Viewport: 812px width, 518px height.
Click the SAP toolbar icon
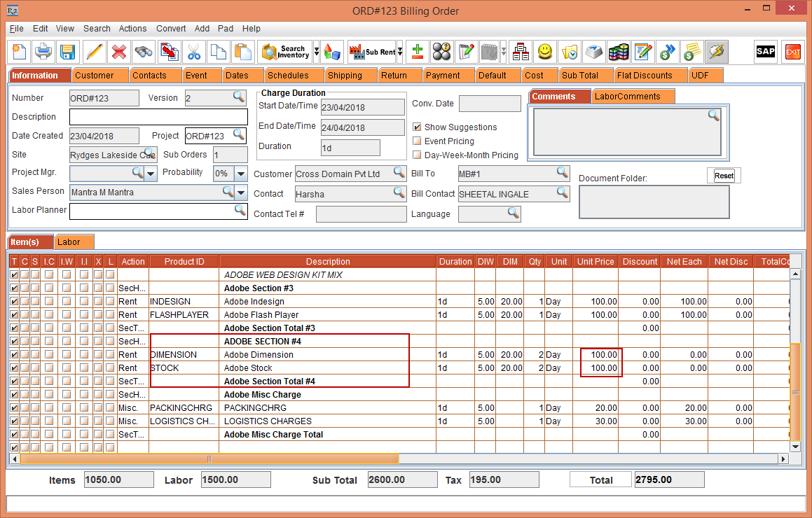click(765, 52)
